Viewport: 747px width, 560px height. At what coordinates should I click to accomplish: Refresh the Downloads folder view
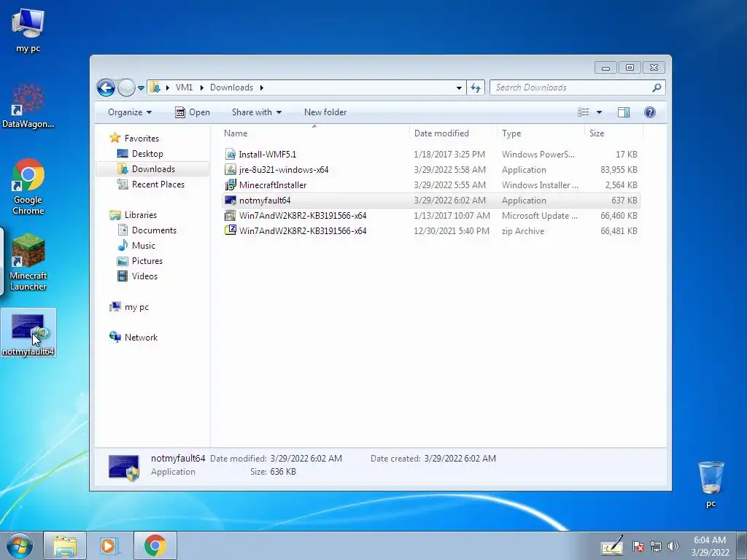coord(476,87)
